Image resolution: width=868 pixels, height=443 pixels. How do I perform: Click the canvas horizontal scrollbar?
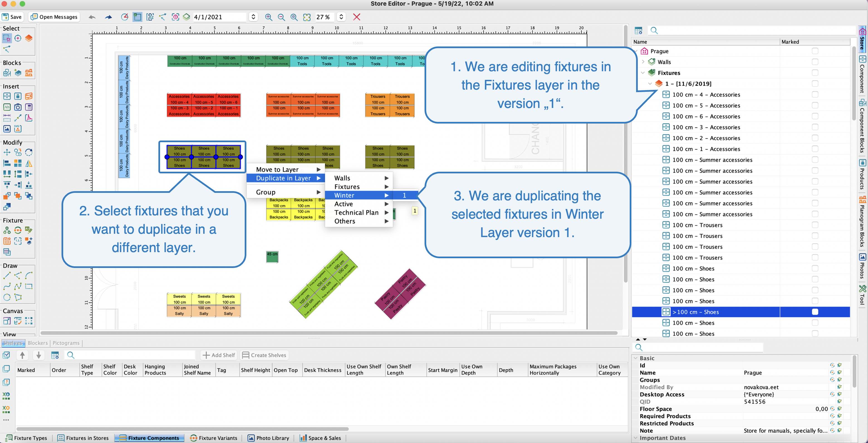point(328,333)
